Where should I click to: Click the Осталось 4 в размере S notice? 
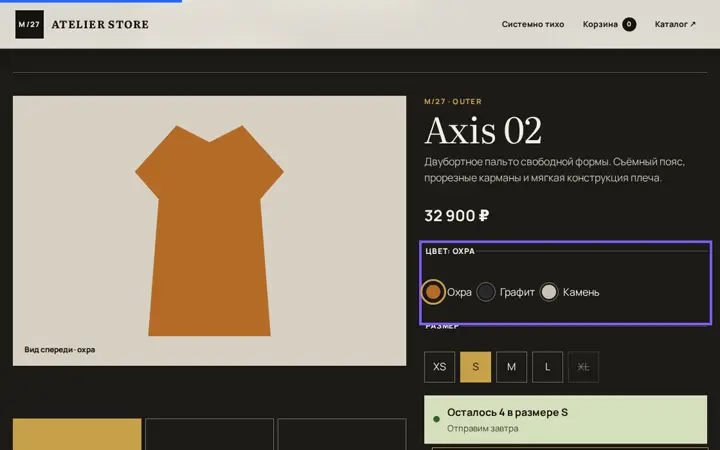(x=507, y=412)
